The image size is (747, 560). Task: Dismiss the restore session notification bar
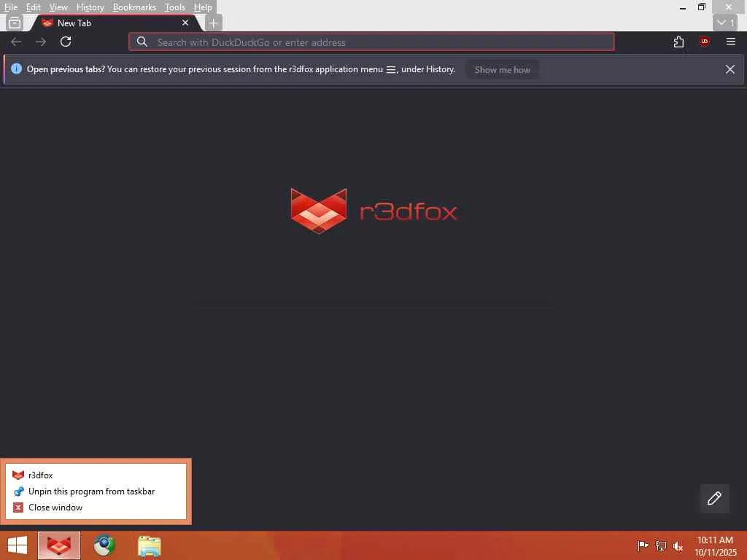(729, 69)
